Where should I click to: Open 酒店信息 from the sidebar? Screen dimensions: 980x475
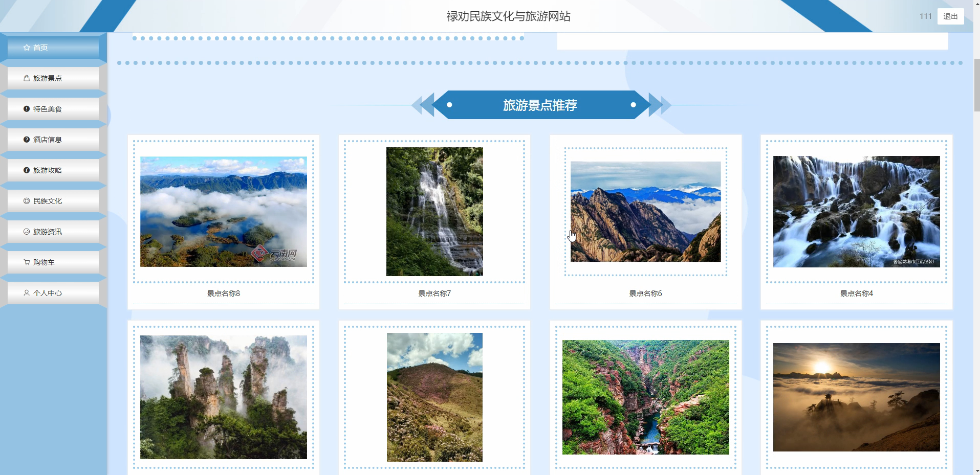point(53,140)
